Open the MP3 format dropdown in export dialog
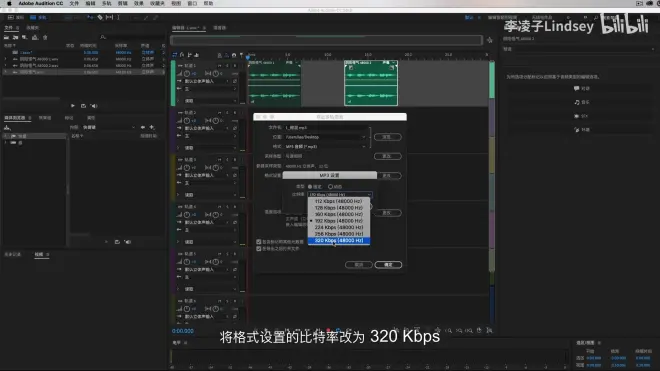This screenshot has height=371, width=660. 325,147
